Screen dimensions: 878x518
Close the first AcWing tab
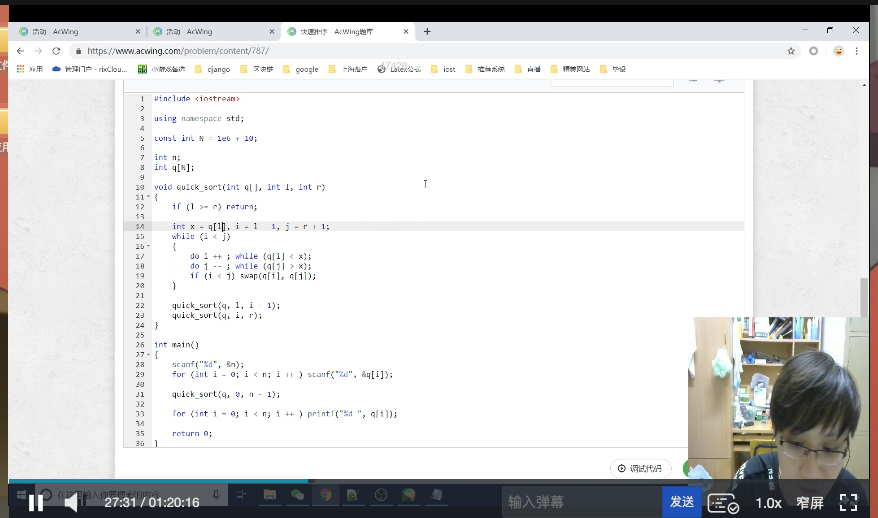tap(138, 31)
